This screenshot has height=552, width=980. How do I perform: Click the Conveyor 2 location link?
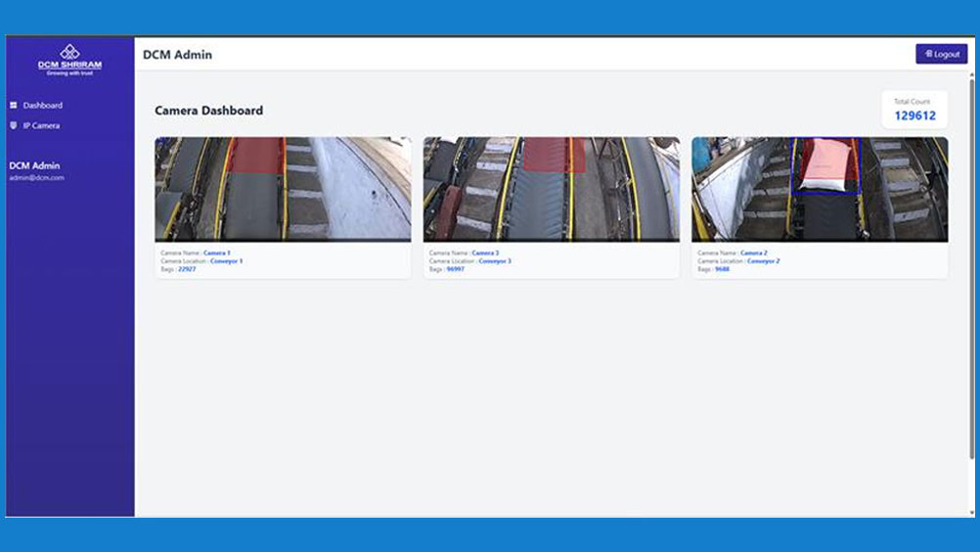763,261
